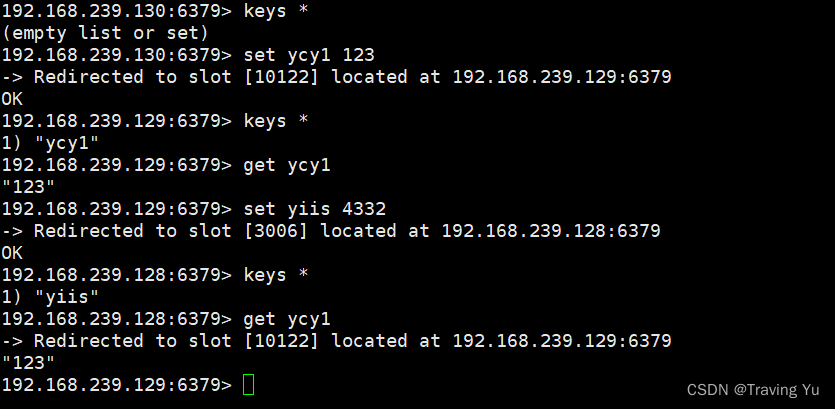
Task: Click the "(empty list or set)" output line
Action: click(105, 33)
